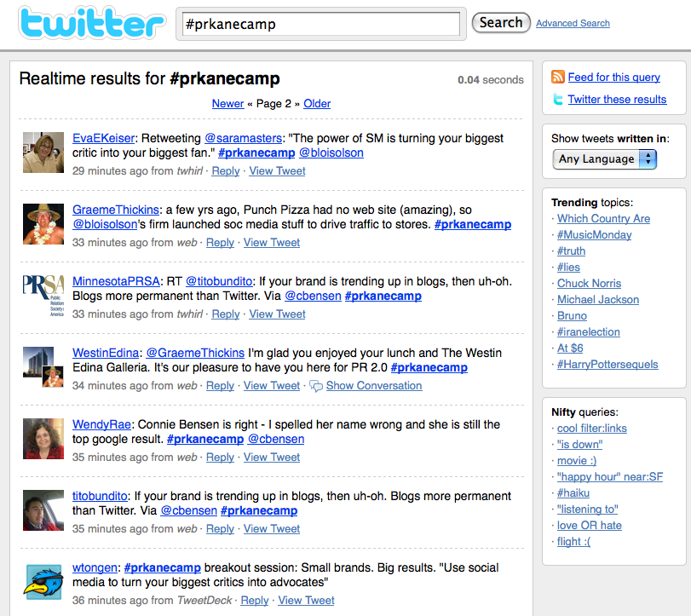Open trending topic Bruno
Image resolution: width=691 pixels, height=616 pixels.
tap(572, 316)
